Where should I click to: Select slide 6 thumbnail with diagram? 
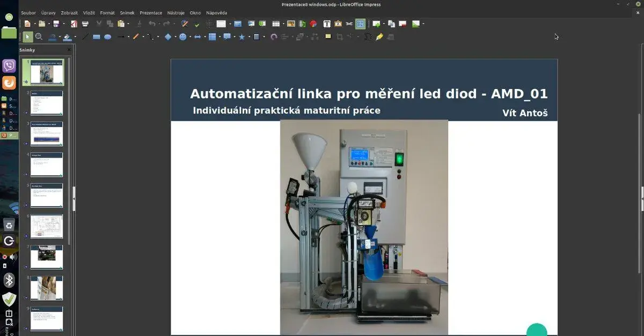click(x=47, y=226)
